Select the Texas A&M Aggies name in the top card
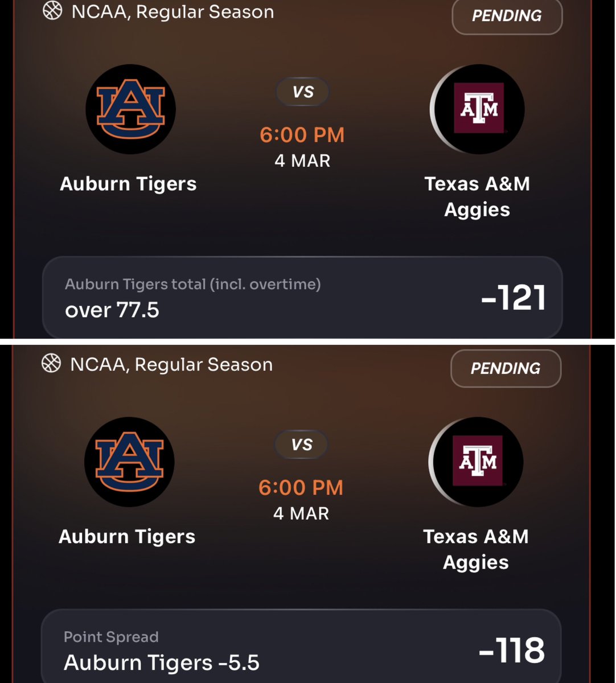 pyautogui.click(x=477, y=196)
